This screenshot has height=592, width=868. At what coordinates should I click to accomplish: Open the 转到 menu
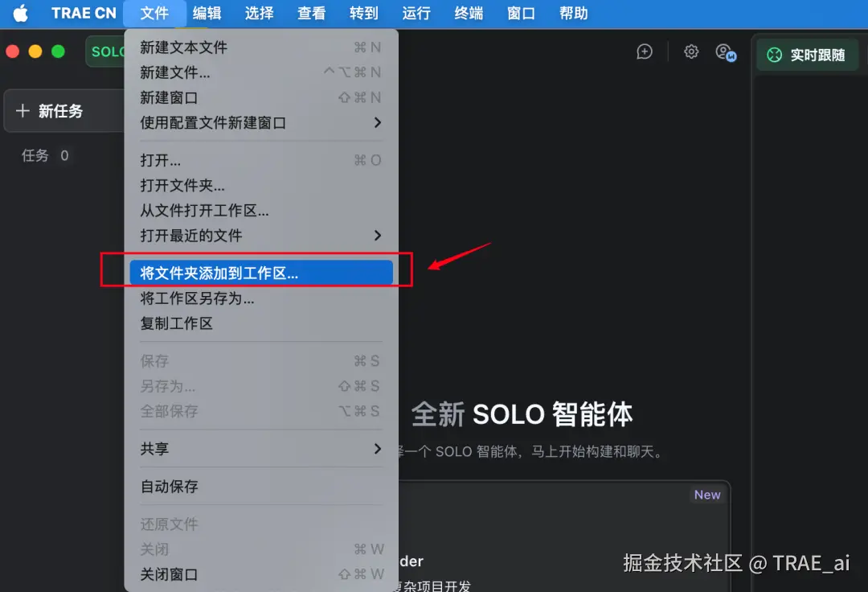click(364, 14)
